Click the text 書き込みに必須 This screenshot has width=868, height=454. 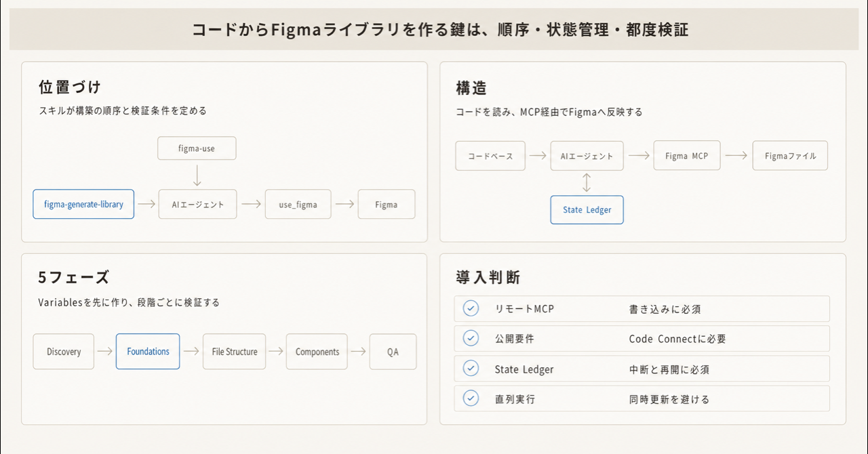[x=665, y=309]
